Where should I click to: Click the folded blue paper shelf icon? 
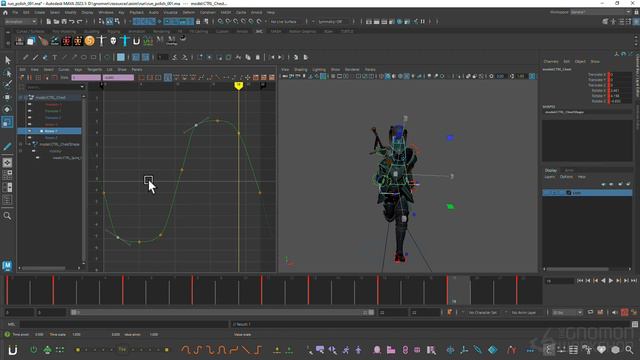point(31,40)
